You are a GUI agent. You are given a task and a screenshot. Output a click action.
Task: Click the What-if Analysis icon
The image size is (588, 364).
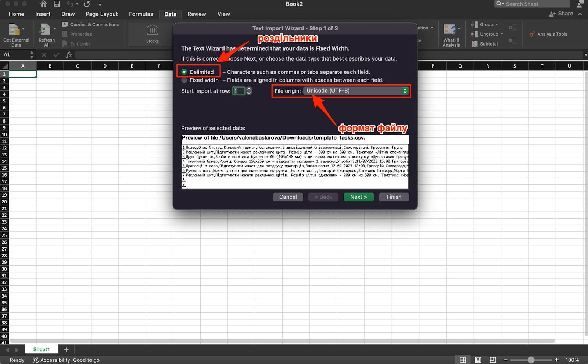click(x=450, y=30)
